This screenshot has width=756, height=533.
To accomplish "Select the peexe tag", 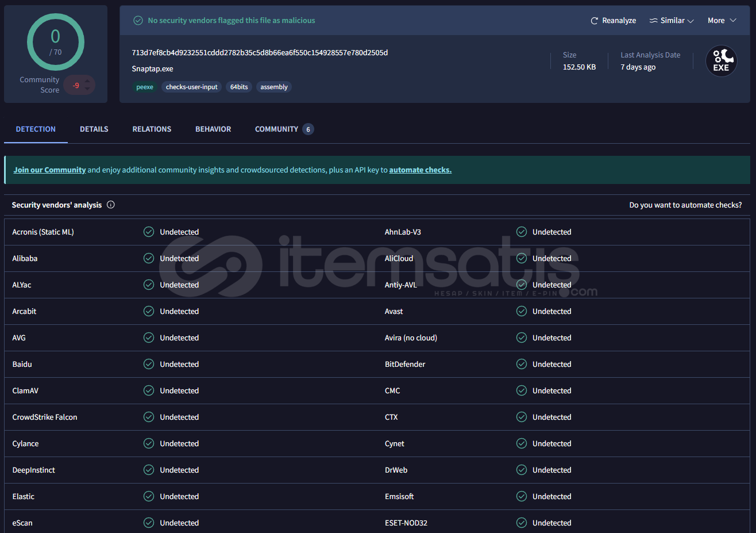I will (x=145, y=87).
